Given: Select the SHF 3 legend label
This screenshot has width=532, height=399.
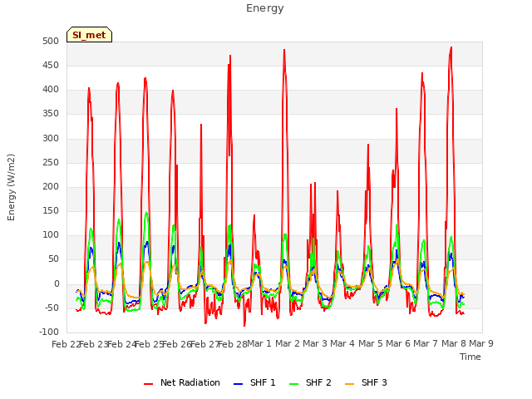Looking at the screenshot, I should click(374, 382).
